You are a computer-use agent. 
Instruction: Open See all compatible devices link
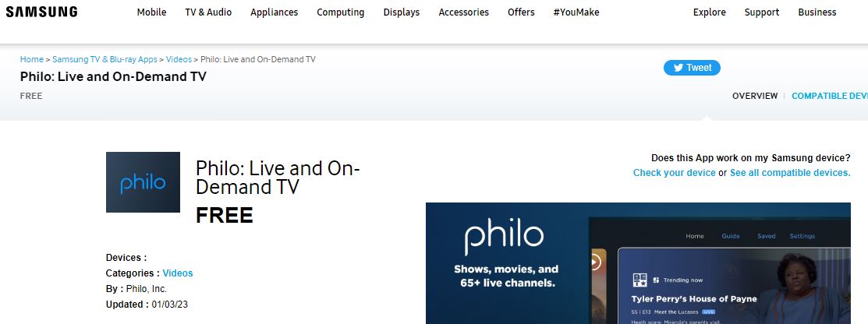coord(790,172)
